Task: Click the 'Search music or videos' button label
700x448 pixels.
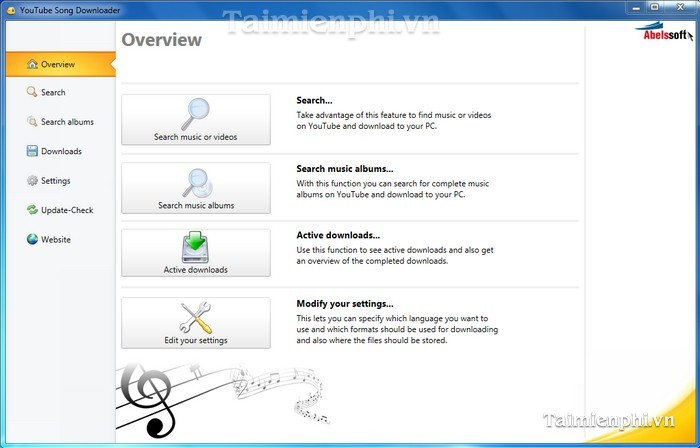Action: 196,137
